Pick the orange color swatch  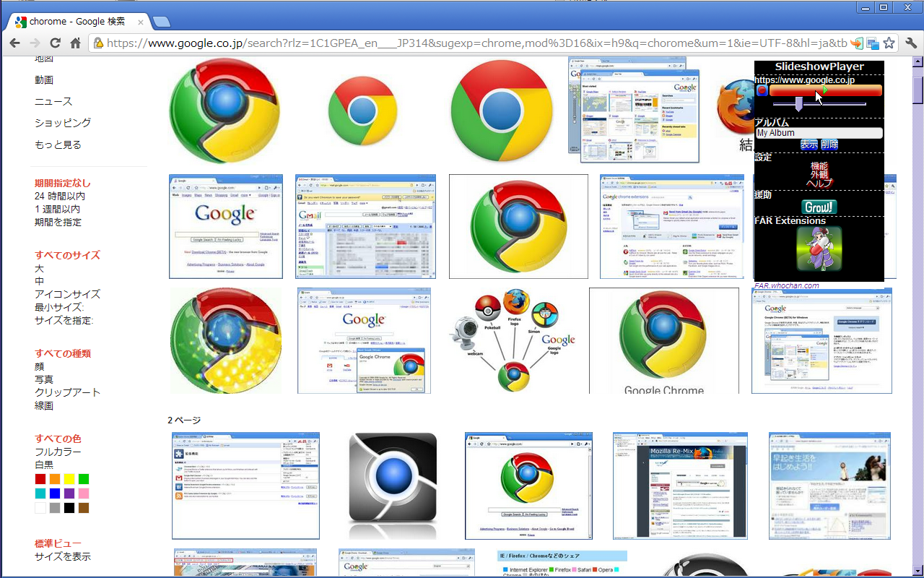coord(55,479)
